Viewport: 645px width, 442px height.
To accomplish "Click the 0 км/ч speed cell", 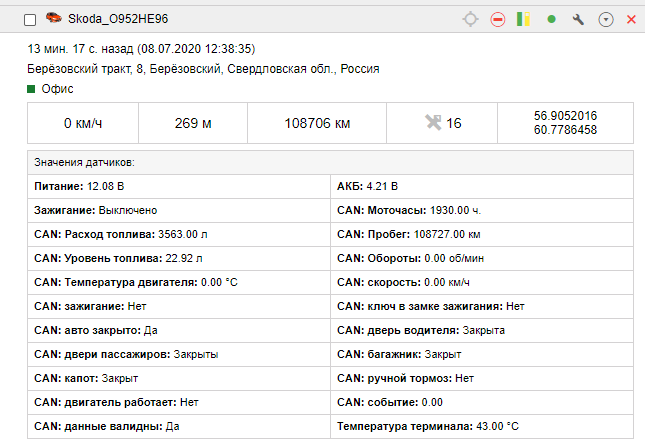I will (82, 123).
